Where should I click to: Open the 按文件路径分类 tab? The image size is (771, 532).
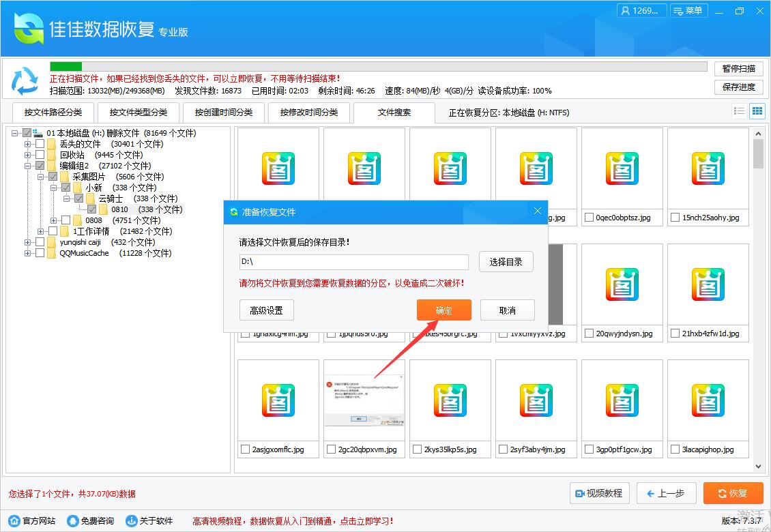tap(53, 113)
